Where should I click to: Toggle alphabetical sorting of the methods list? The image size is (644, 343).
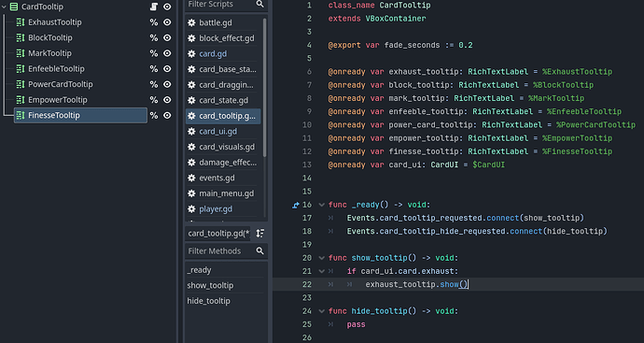pos(259,234)
